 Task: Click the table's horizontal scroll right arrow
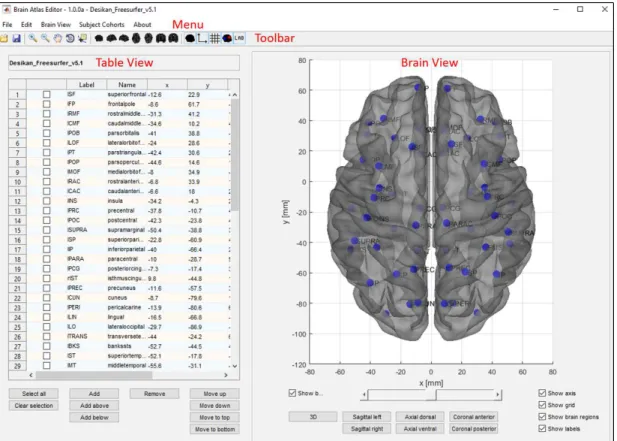225,375
